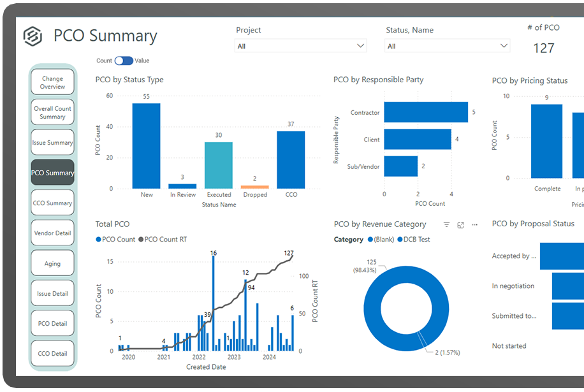Click the PCO Count RT legend marker
This screenshot has width=584, height=392.
click(x=141, y=240)
